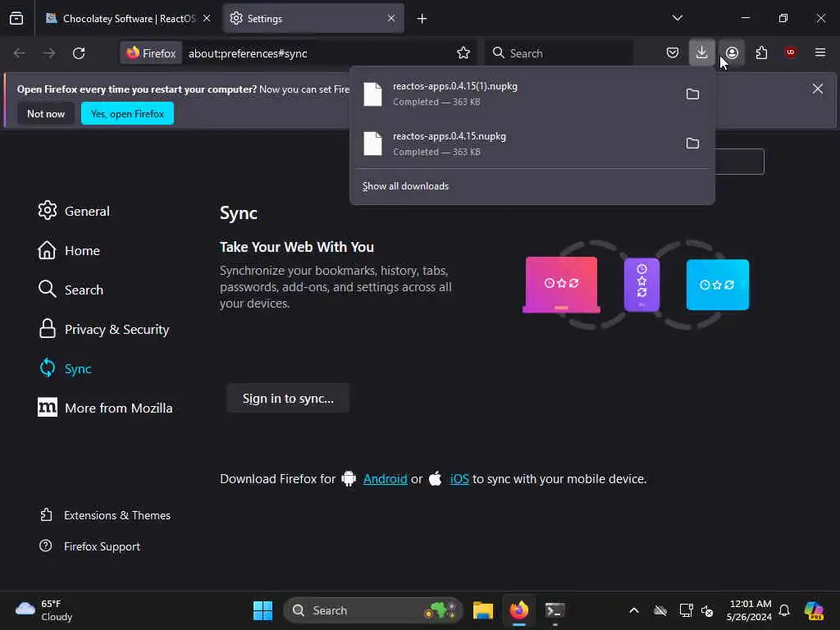This screenshot has height=630, width=840.
Task: Open the Firefox application menu
Action: coord(820,52)
